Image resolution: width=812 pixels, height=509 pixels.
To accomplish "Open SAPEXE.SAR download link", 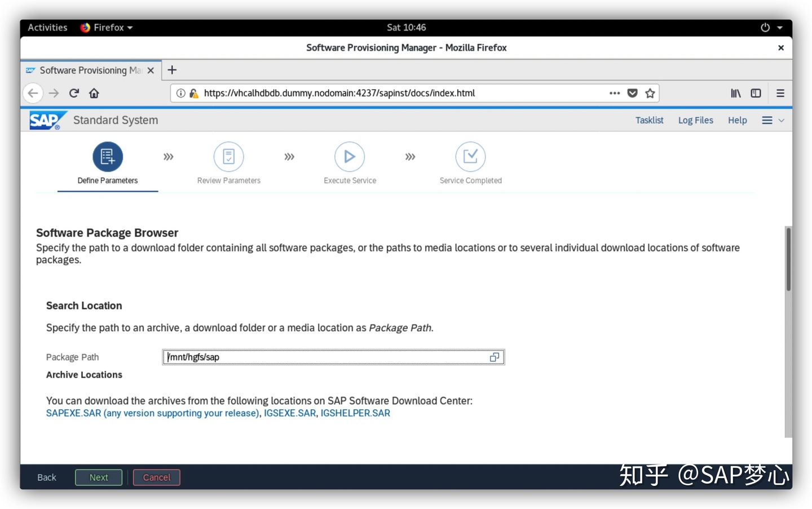I will click(x=152, y=413).
